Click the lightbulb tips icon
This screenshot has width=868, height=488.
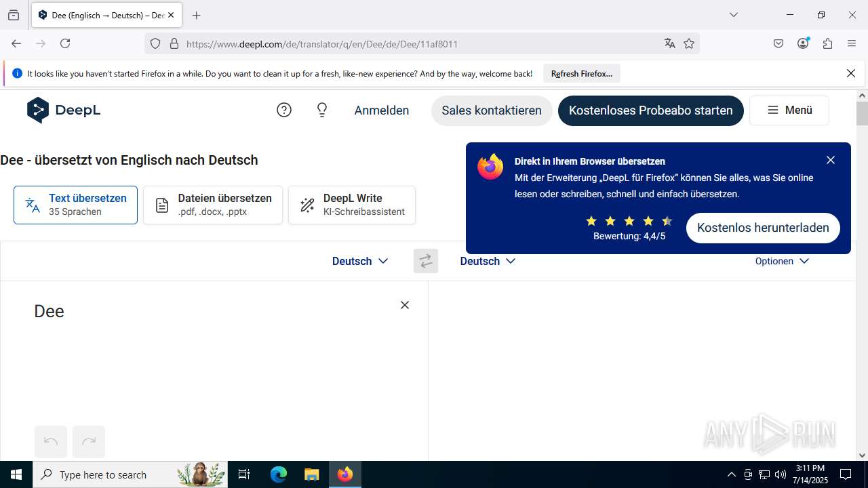[322, 110]
